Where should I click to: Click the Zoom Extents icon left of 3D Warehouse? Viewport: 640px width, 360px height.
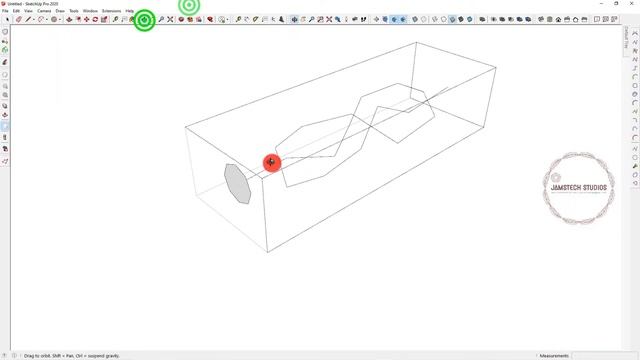170,19
